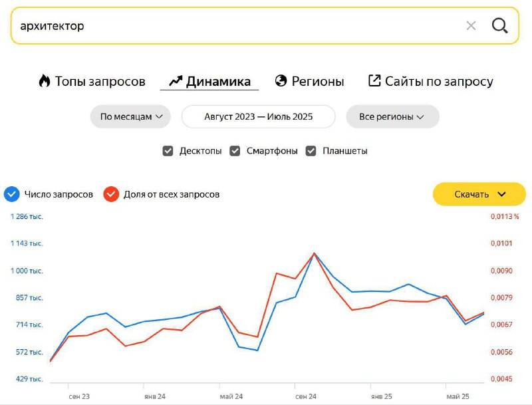
Task: Click the external link icon for Сайты по запросу
Action: (374, 81)
